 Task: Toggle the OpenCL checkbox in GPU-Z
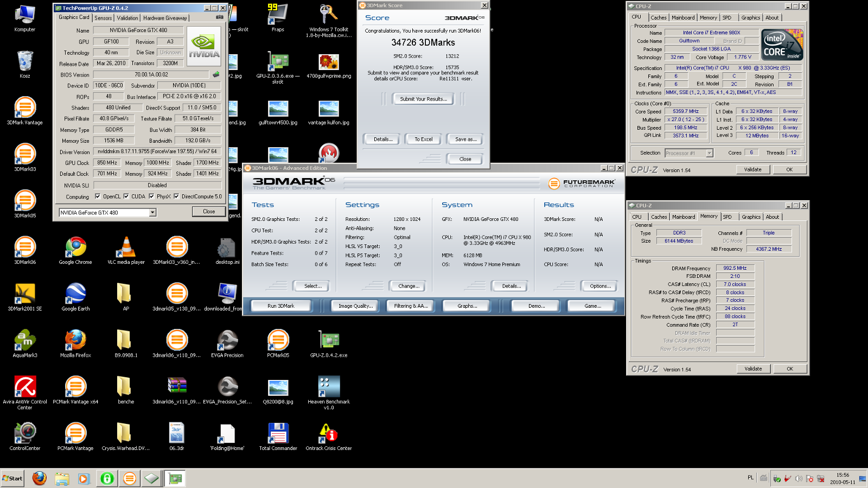point(98,197)
